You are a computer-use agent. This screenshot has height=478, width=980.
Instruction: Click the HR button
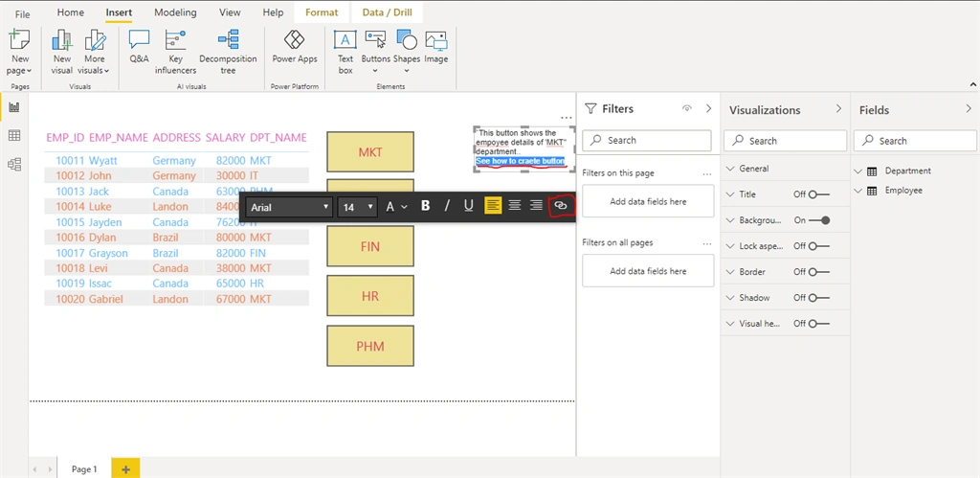coord(370,295)
